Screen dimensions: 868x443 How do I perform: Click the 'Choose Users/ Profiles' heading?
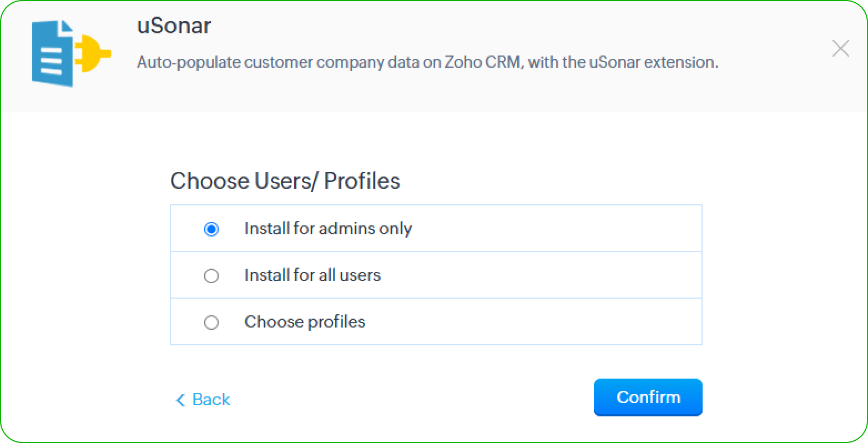tap(285, 181)
